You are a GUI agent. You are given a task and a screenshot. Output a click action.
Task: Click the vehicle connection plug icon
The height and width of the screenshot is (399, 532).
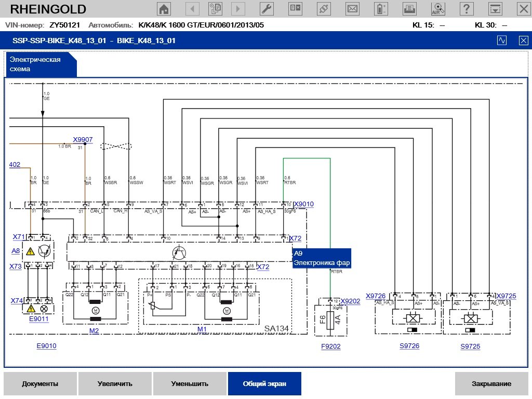[x=323, y=9]
